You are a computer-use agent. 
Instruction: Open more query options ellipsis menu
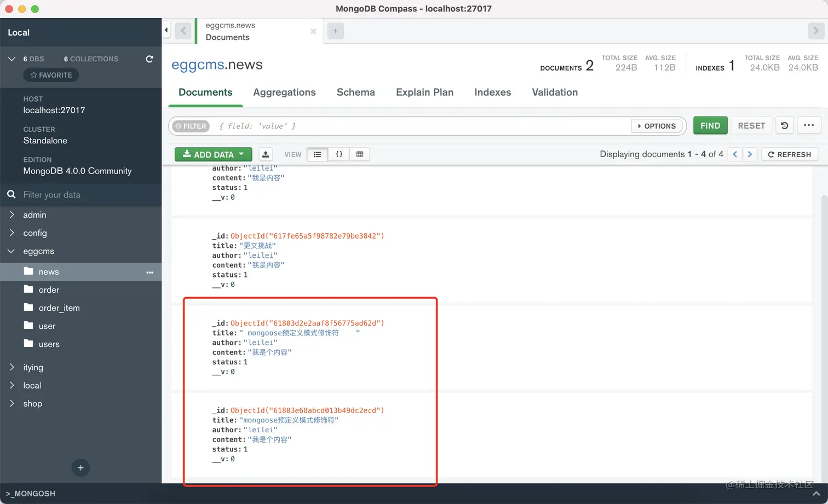tap(809, 125)
